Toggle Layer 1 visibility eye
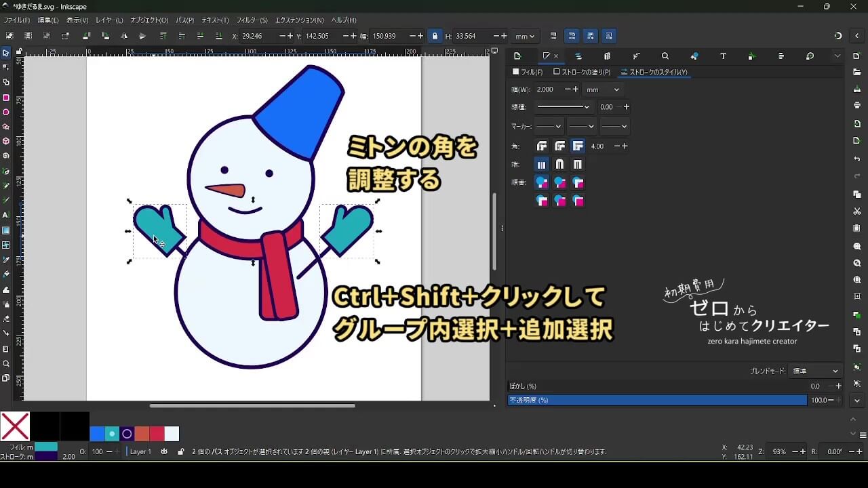Screen dimensions: 868x488 point(164,451)
